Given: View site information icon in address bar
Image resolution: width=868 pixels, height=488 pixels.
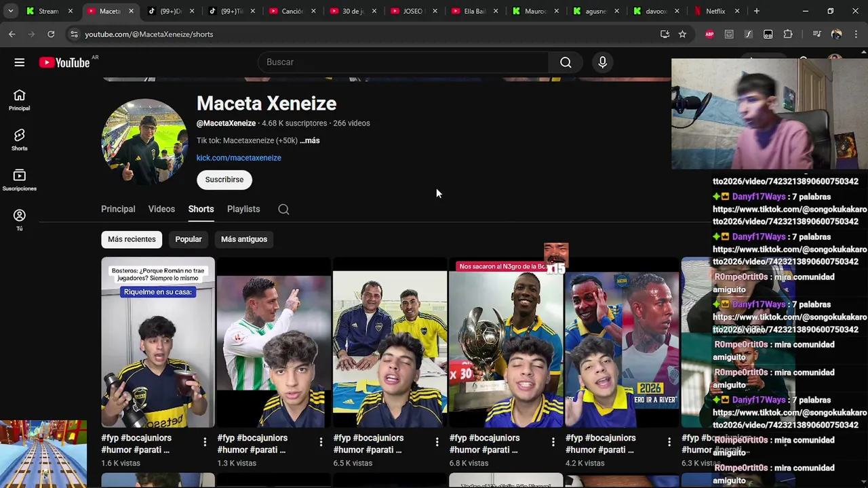Looking at the screenshot, I should click(x=73, y=34).
